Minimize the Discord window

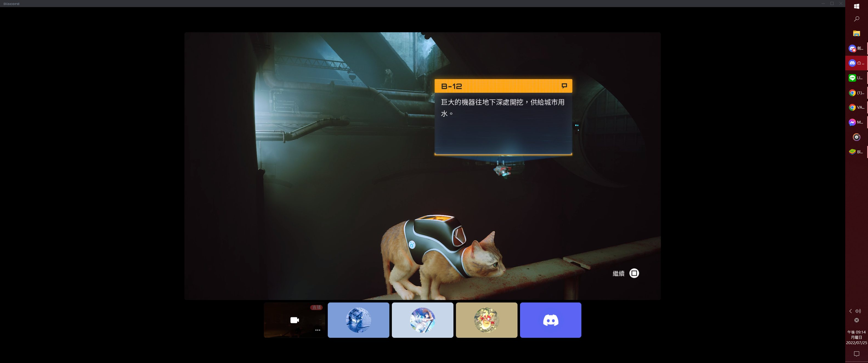[x=823, y=3]
